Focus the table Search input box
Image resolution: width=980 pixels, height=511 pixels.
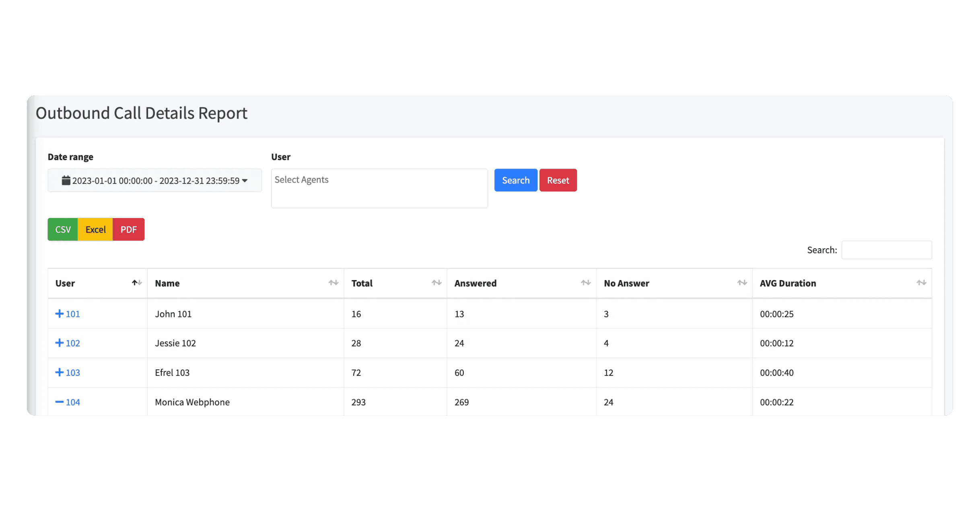(886, 250)
